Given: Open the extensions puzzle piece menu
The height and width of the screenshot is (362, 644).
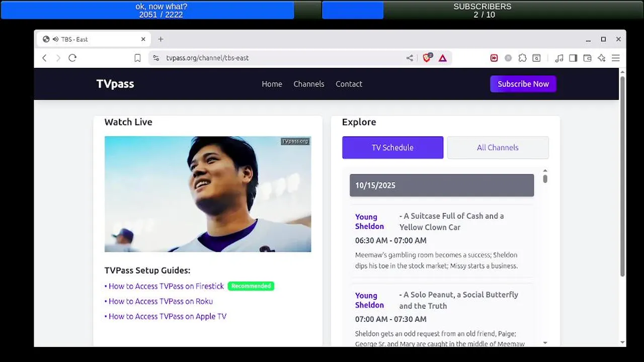Looking at the screenshot, I should point(522,58).
